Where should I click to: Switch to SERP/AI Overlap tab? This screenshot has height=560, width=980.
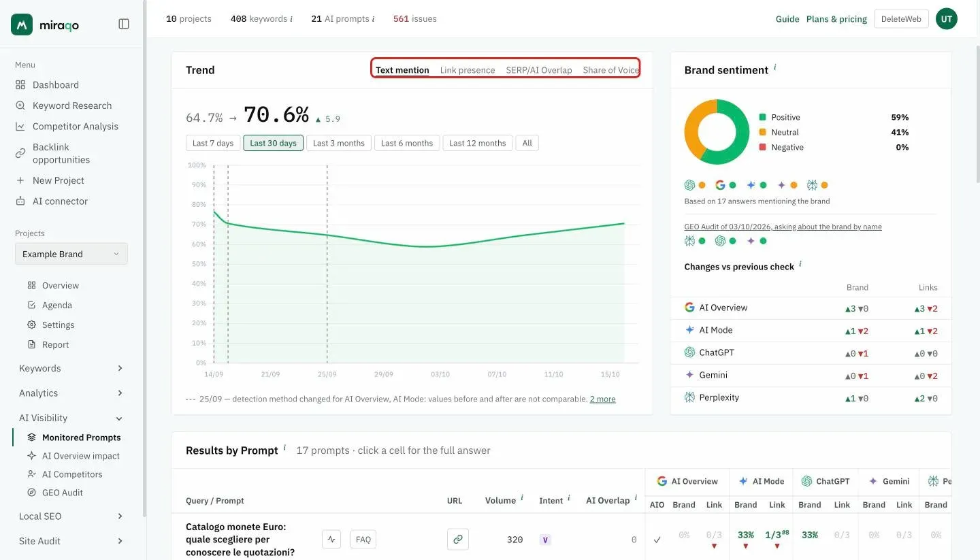click(539, 70)
